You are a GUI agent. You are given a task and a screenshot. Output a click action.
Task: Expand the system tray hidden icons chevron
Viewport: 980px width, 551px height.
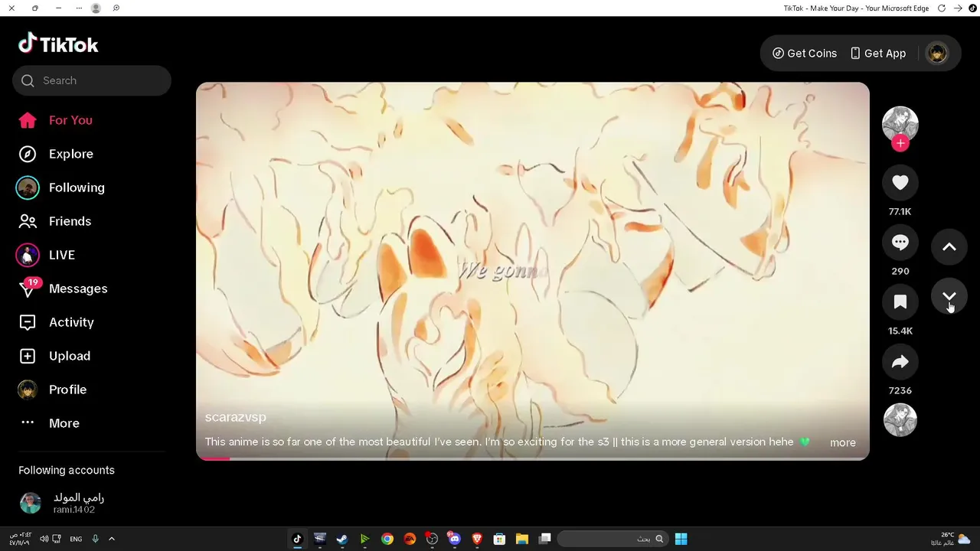point(112,539)
